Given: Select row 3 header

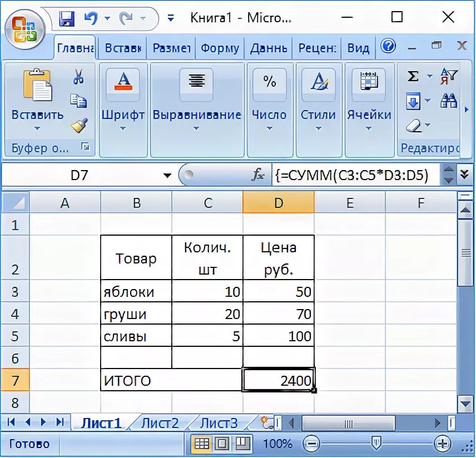Looking at the screenshot, I should click(15, 291).
